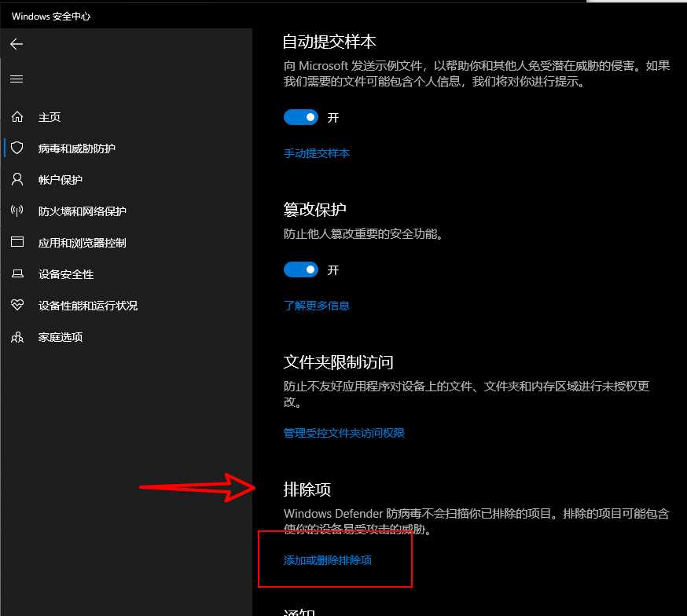Click the person icon for 帐户保护
687x616 pixels.
[17, 179]
